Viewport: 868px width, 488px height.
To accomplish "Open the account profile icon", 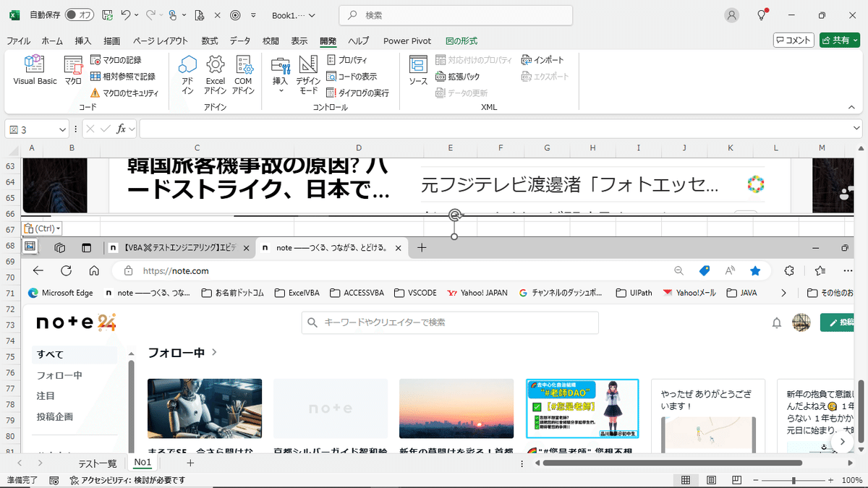I will 732,15.
